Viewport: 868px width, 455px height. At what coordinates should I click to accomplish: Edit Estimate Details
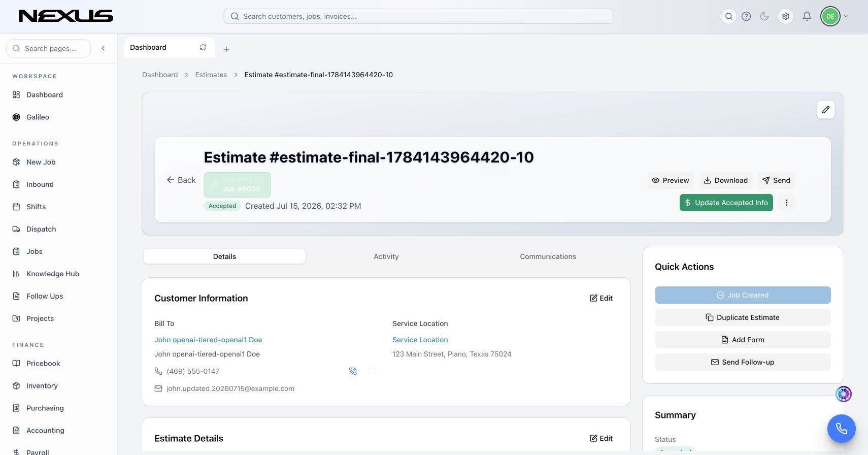tap(601, 438)
